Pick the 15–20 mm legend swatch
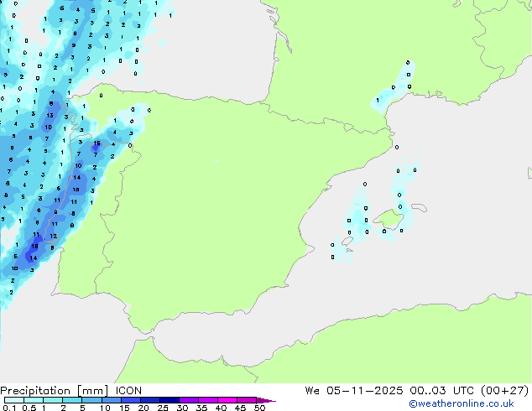The height and width of the screenshot is (411, 532). (131, 400)
